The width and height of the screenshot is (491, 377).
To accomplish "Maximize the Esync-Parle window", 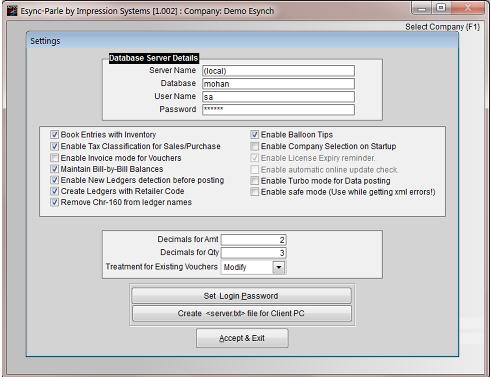I will point(441,8).
